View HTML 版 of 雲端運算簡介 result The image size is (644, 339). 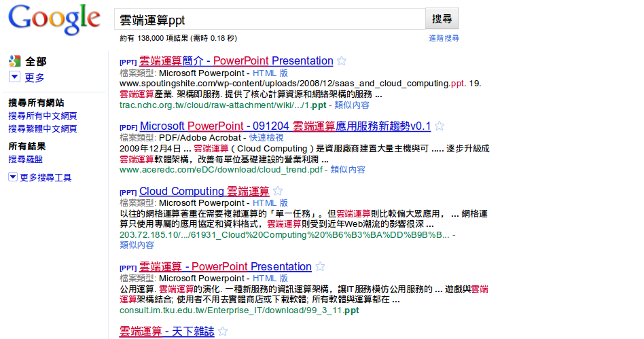[270, 73]
